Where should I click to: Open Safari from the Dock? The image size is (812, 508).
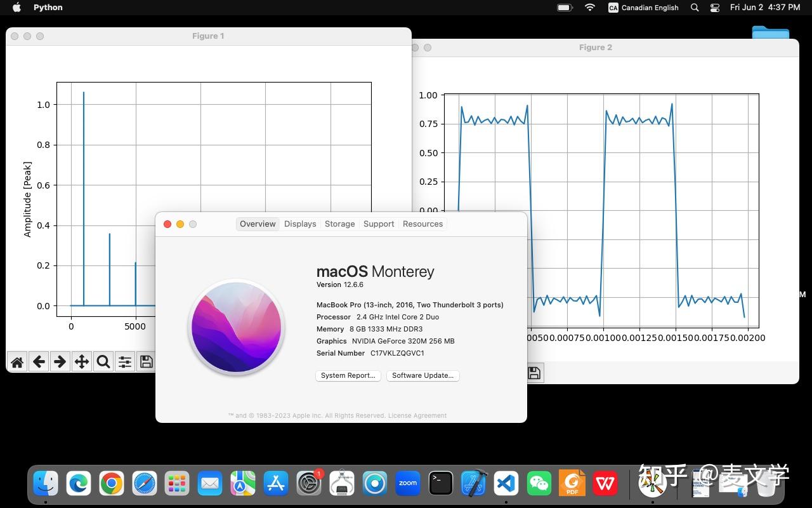pos(145,484)
